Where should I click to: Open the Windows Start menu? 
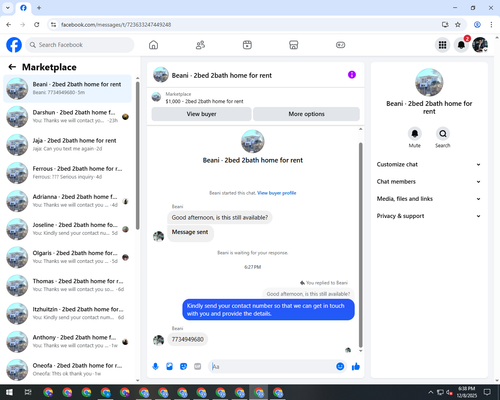click(x=9, y=392)
